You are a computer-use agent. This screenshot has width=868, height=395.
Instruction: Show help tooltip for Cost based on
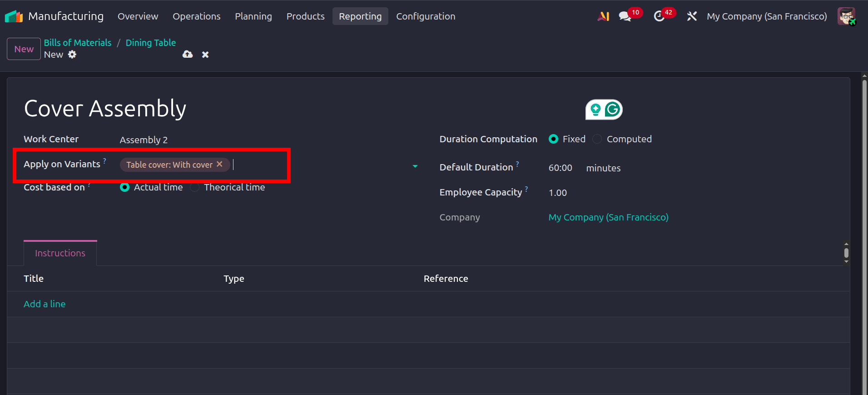pyautogui.click(x=89, y=184)
